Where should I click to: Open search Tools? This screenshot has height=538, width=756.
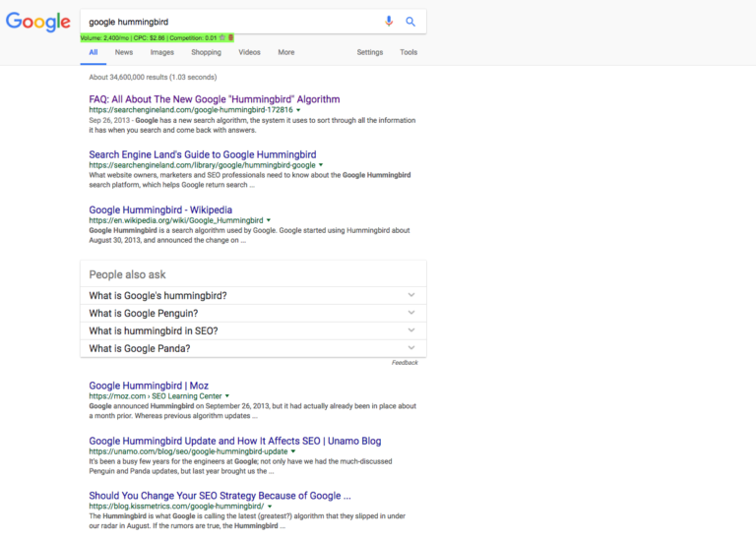click(409, 52)
